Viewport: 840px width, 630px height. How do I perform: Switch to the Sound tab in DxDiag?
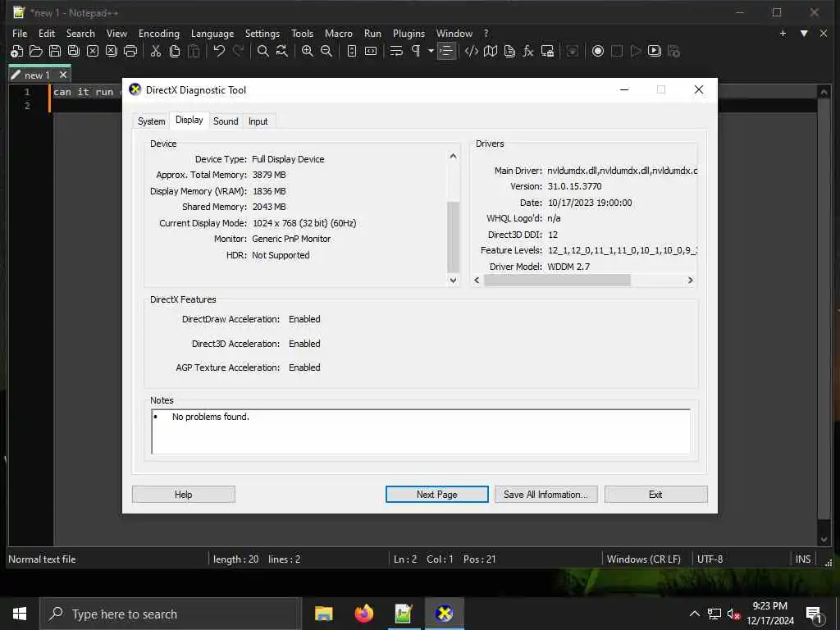click(226, 121)
